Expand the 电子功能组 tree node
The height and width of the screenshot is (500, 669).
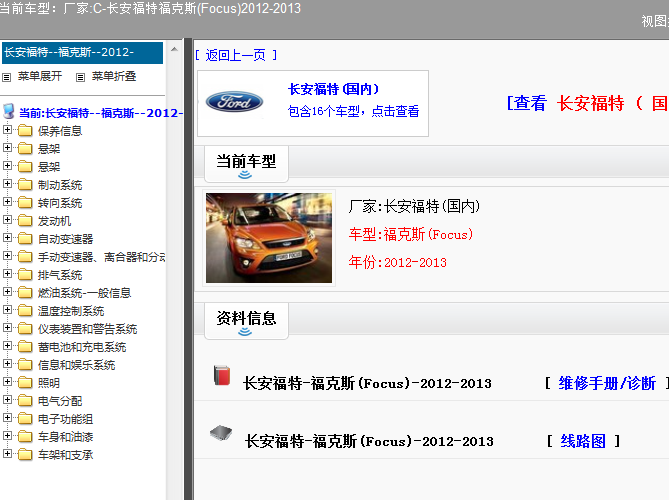7,417
